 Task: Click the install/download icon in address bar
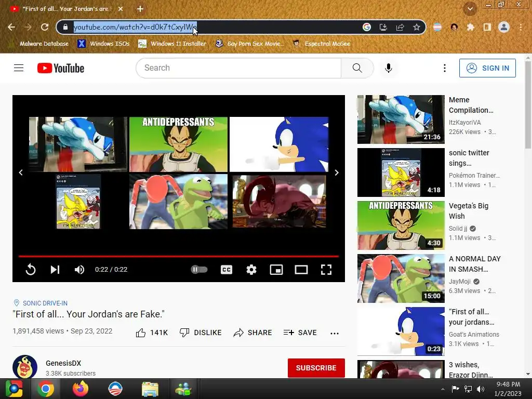pyautogui.click(x=383, y=27)
